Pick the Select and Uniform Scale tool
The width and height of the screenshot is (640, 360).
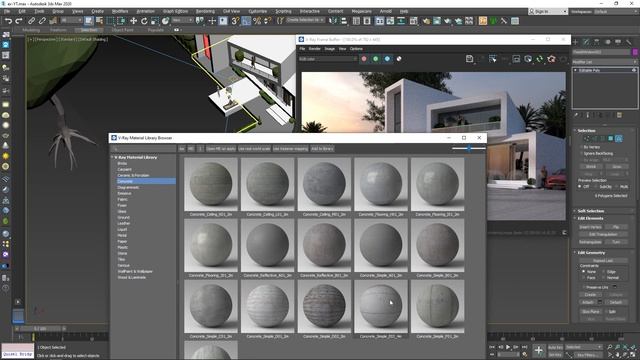pyautogui.click(x=154, y=20)
